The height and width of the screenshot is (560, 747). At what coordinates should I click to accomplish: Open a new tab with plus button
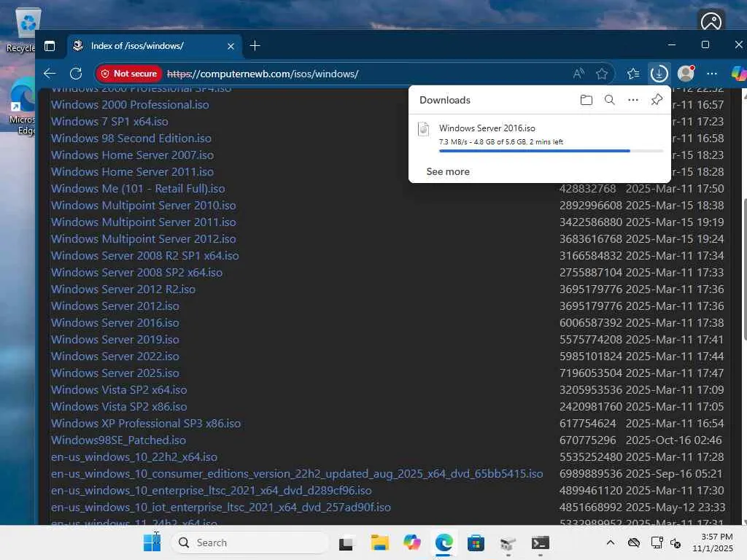pos(255,46)
